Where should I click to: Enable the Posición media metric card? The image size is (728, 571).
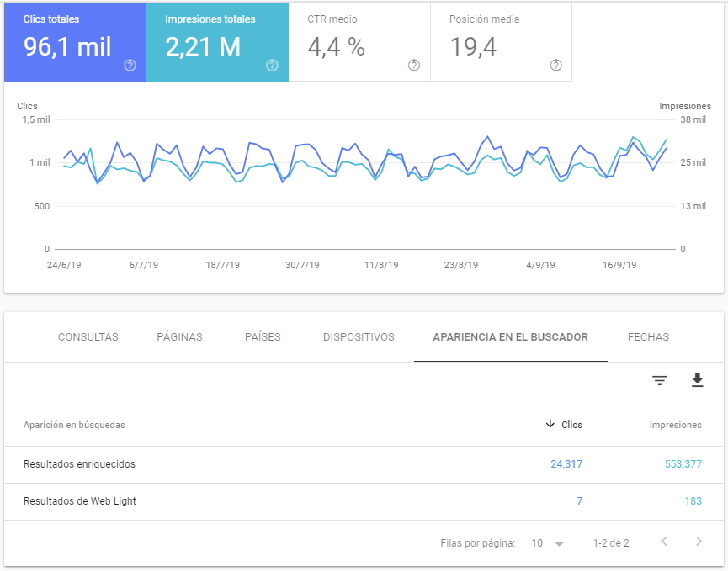pyautogui.click(x=501, y=42)
